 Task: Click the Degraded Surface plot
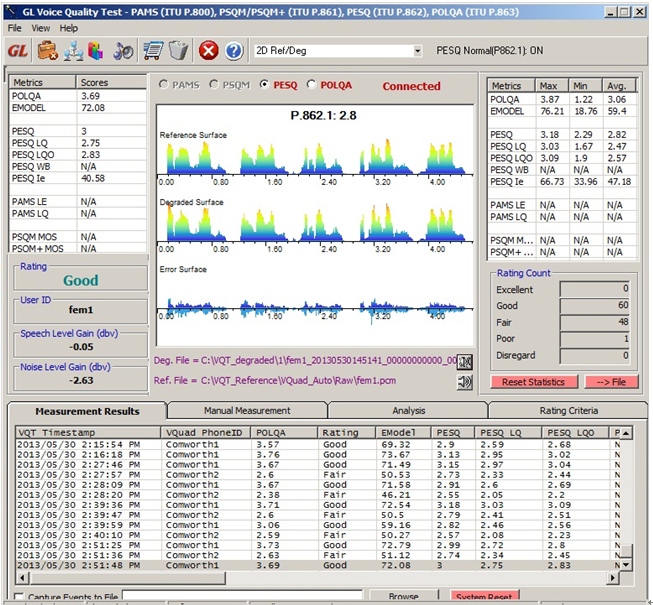click(x=315, y=224)
